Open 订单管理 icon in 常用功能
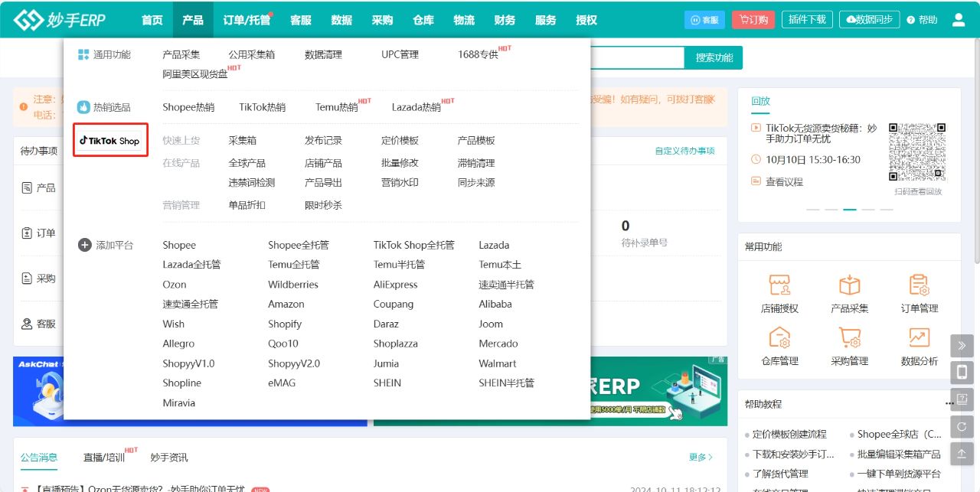 (919, 285)
